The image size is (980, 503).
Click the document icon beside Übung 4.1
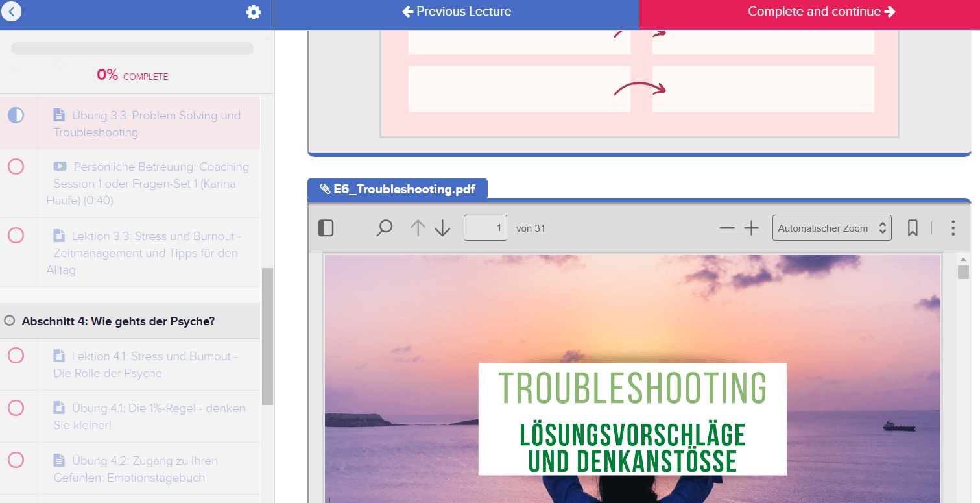click(x=59, y=408)
